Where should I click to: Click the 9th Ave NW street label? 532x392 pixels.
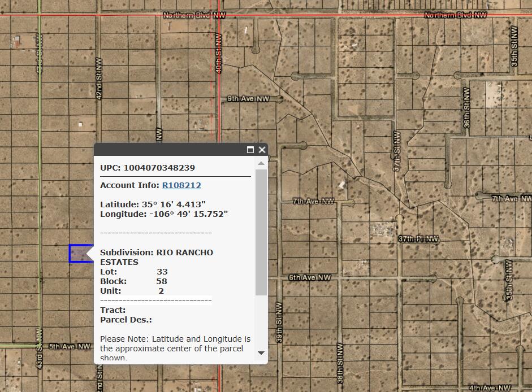248,99
